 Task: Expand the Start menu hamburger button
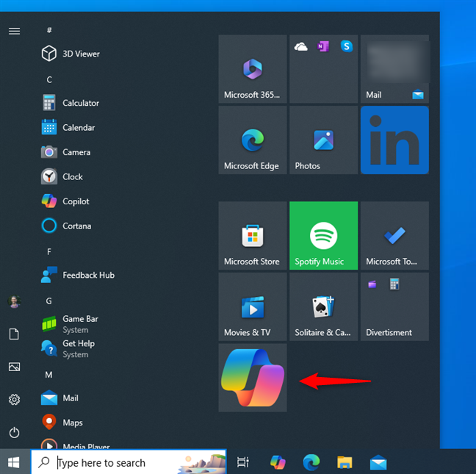(x=14, y=31)
